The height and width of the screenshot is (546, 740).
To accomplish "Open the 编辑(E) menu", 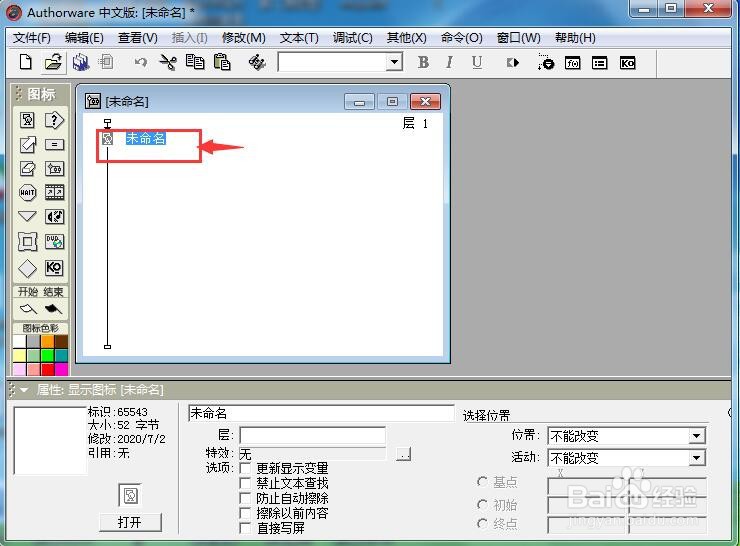I will click(x=84, y=38).
